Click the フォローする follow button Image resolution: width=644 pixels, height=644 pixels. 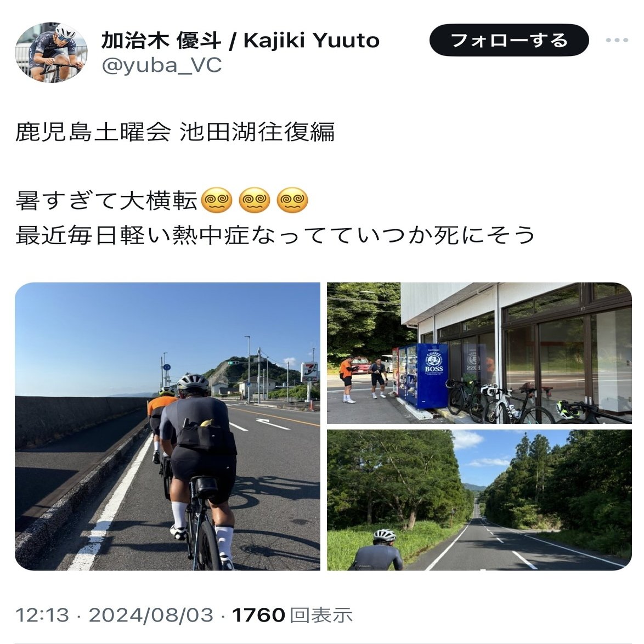509,40
